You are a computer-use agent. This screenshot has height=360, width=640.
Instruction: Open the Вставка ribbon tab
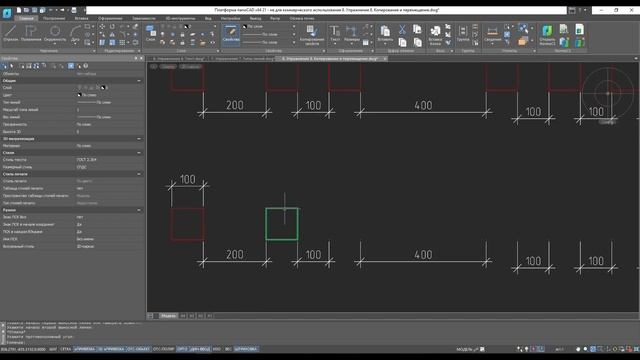[81, 18]
